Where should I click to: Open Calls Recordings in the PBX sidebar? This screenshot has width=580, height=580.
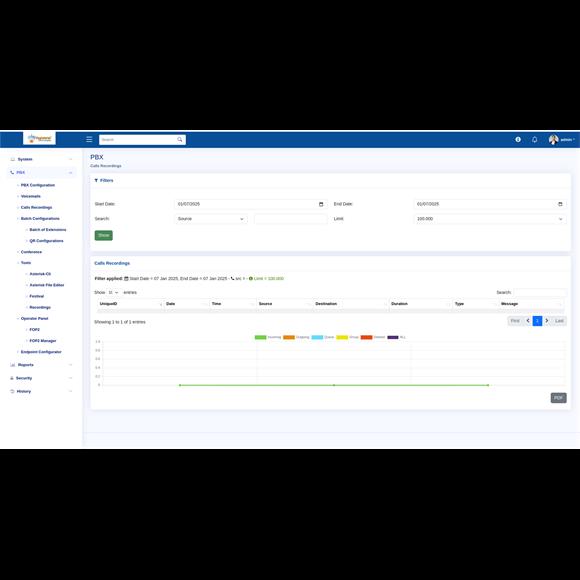coord(36,208)
